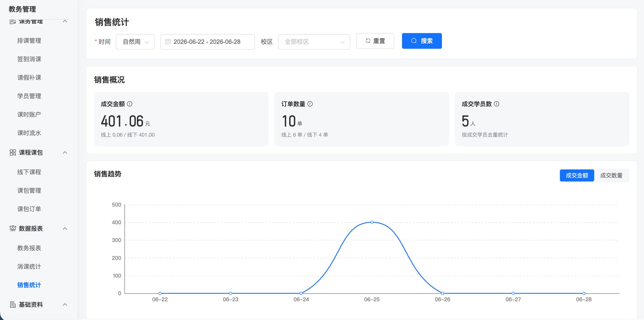Collapse the 课程课包 menu group chevron

point(65,152)
